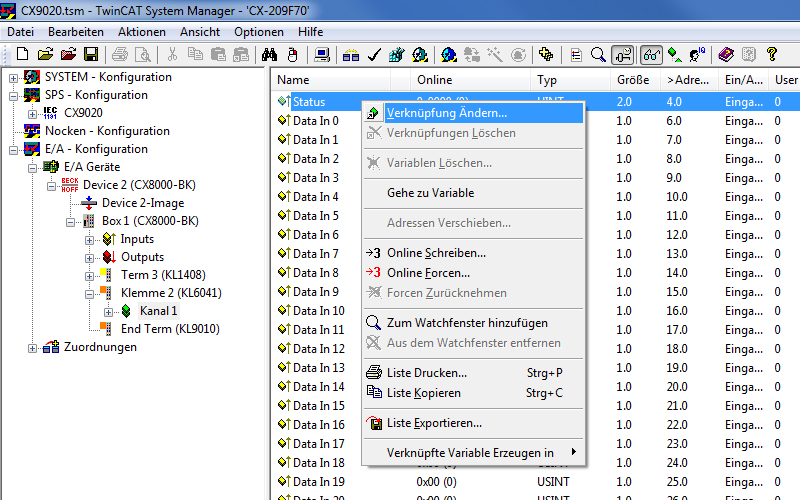This screenshot has height=500, width=800.
Task: Open the Aktionen menu
Action: [x=142, y=32]
